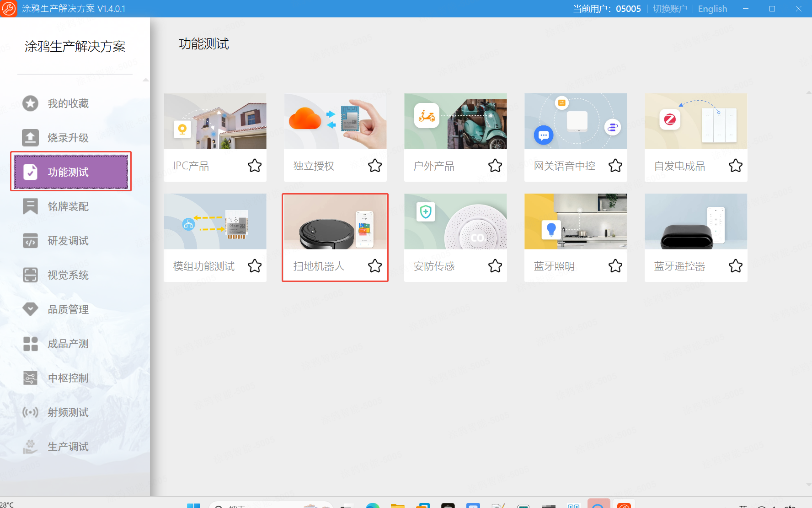Click current user ID 05005
Viewport: 812px width, 508px height.
click(628, 9)
